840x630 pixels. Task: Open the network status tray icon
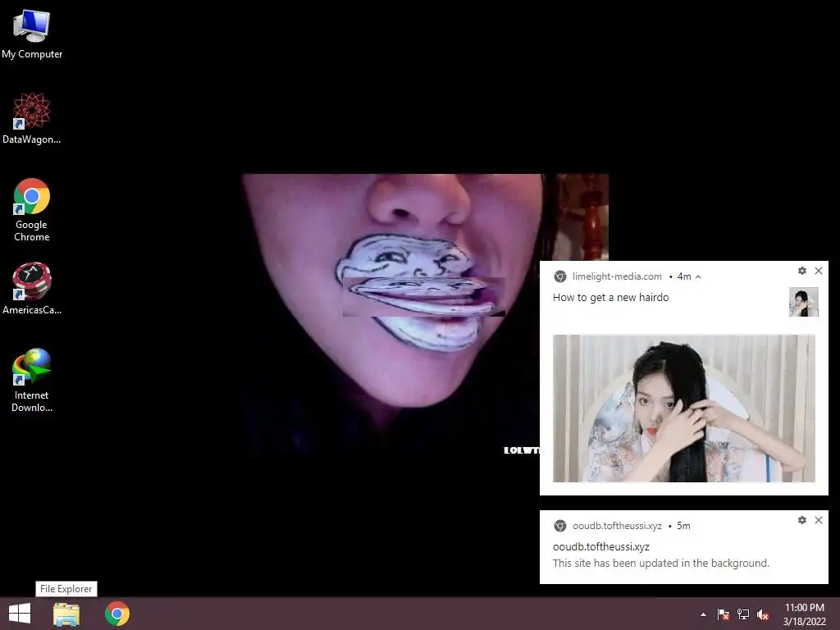(x=743, y=614)
